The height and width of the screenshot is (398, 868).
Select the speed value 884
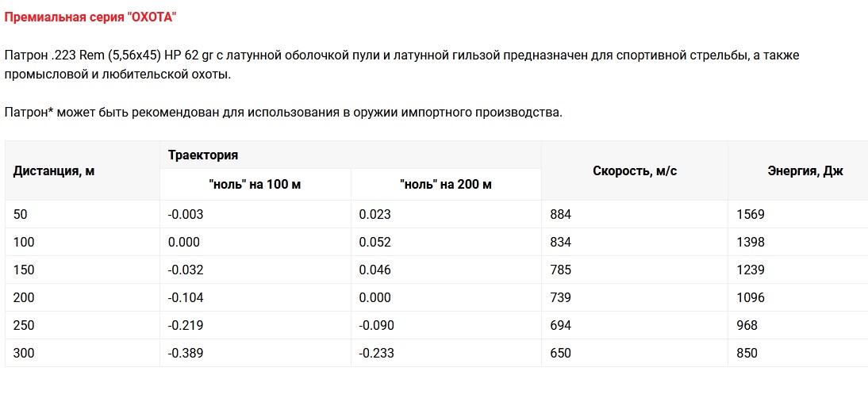click(560, 214)
